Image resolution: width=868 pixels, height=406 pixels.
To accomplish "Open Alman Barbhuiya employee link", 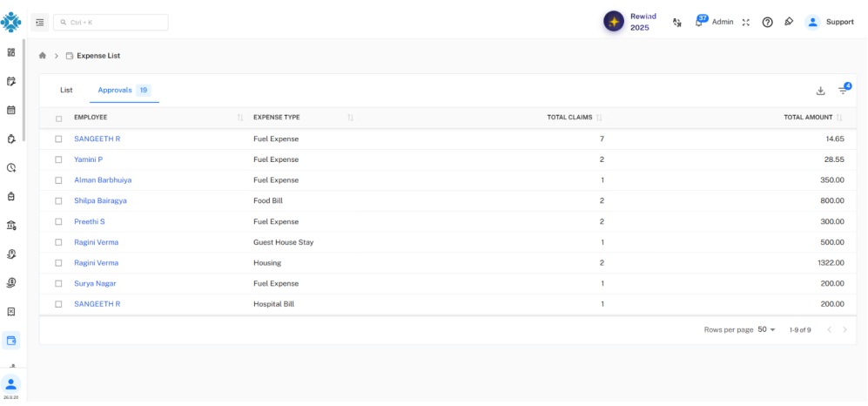I will pyautogui.click(x=103, y=180).
